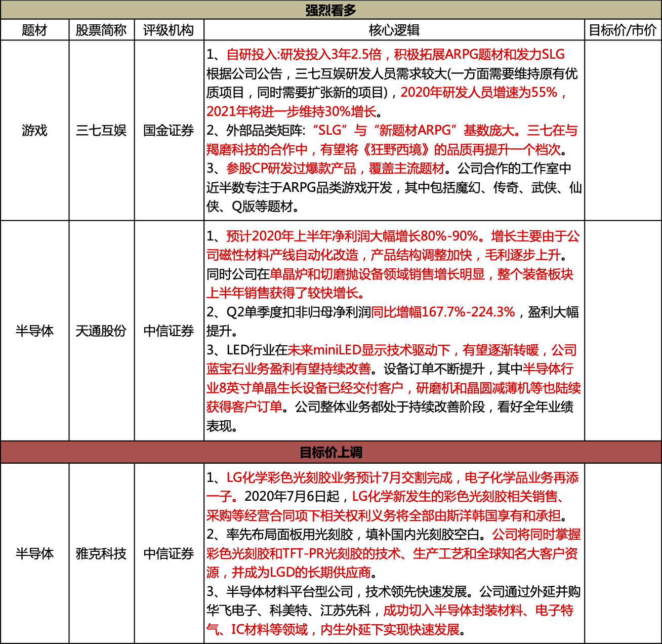This screenshot has width=662, height=644.
Task: Select the 游戏 category cell
Action: click(x=34, y=131)
